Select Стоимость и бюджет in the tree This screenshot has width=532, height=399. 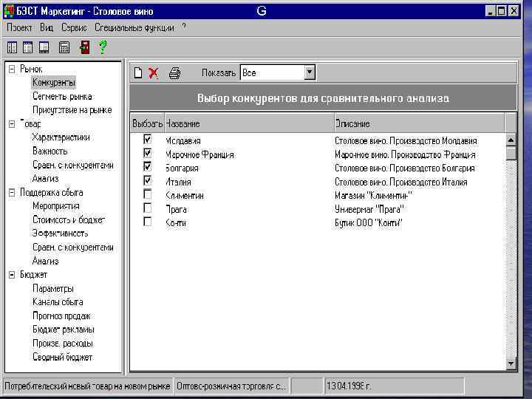(x=69, y=220)
